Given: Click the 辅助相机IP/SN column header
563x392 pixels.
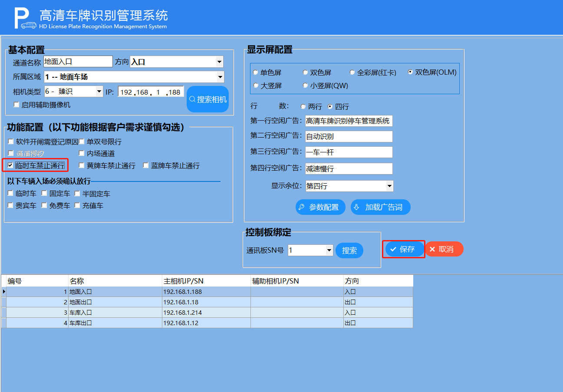Looking at the screenshot, I should click(297, 281).
